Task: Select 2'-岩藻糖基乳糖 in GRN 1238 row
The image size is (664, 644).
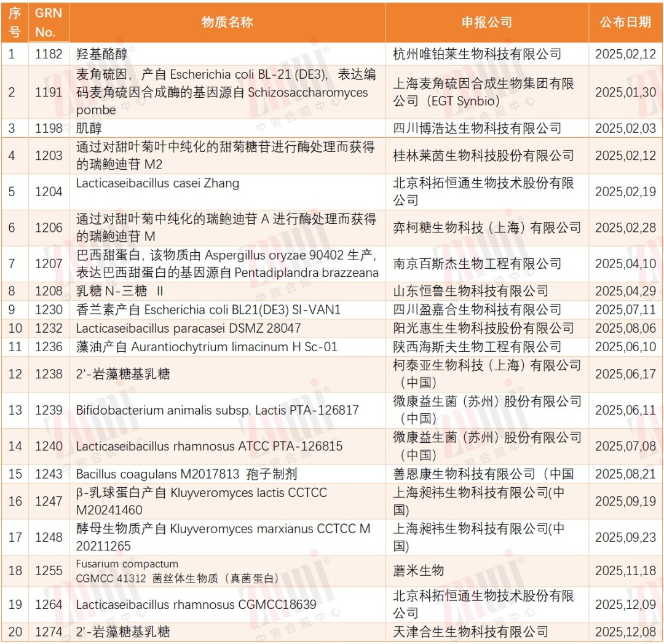Action: [x=123, y=374]
